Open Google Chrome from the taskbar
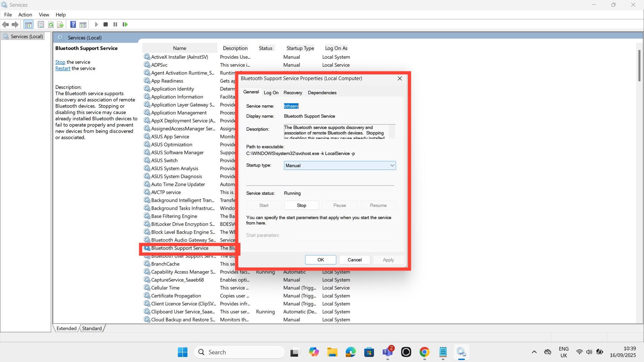The width and height of the screenshot is (644, 362). (x=424, y=352)
